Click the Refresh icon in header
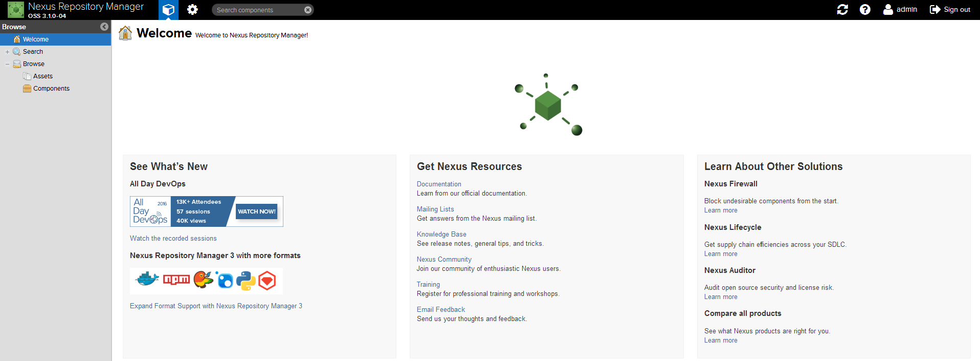 coord(842,10)
